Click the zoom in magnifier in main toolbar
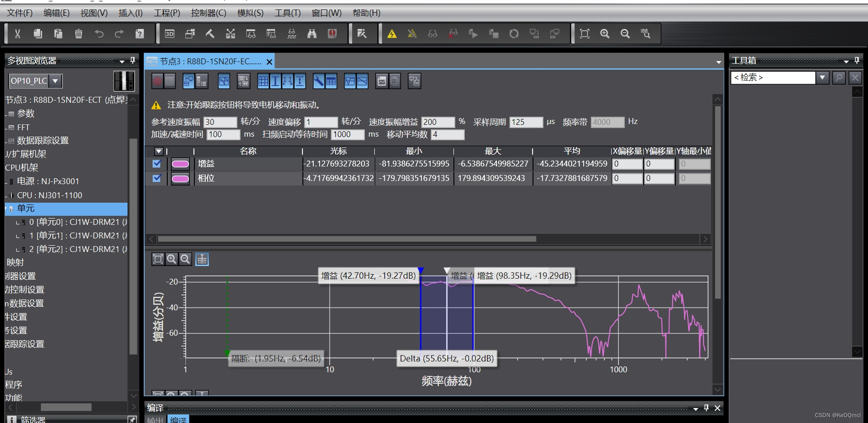The image size is (868, 423). click(x=605, y=33)
